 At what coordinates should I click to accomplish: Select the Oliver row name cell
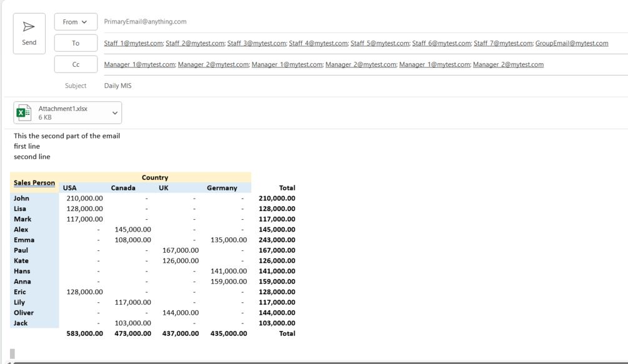tap(34, 313)
